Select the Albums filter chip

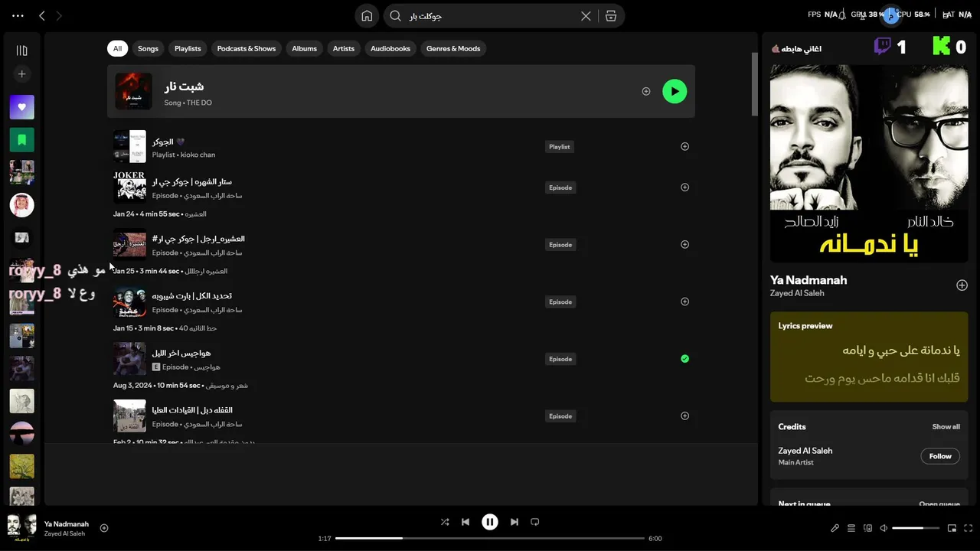tap(304, 48)
